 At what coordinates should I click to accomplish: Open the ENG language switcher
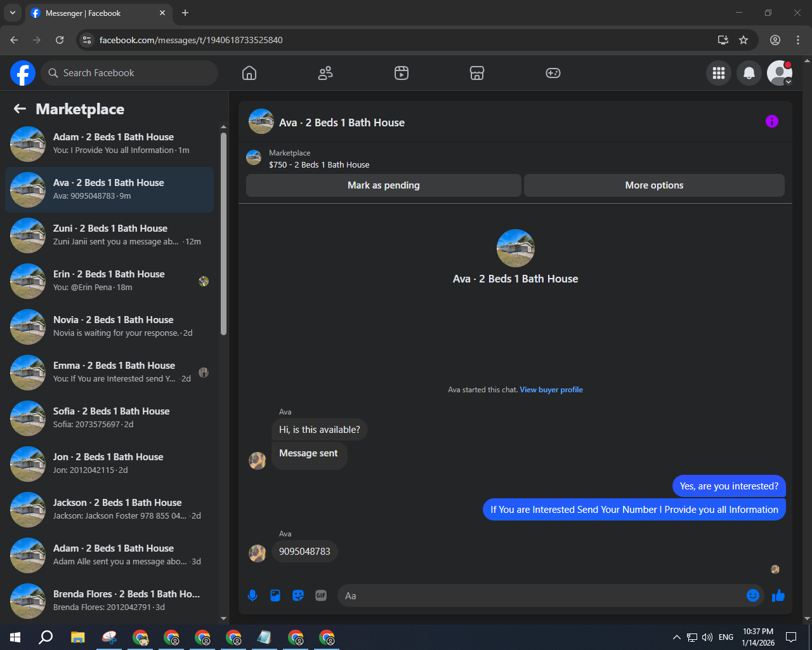(x=726, y=637)
